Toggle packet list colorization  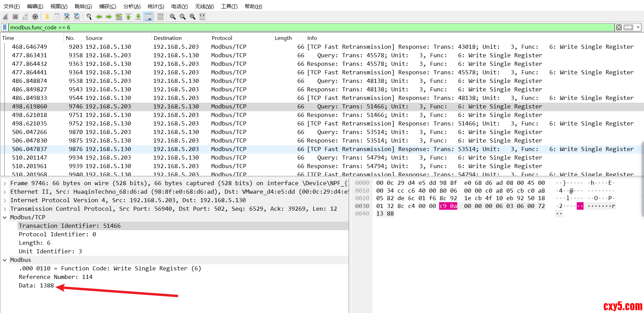point(160,17)
